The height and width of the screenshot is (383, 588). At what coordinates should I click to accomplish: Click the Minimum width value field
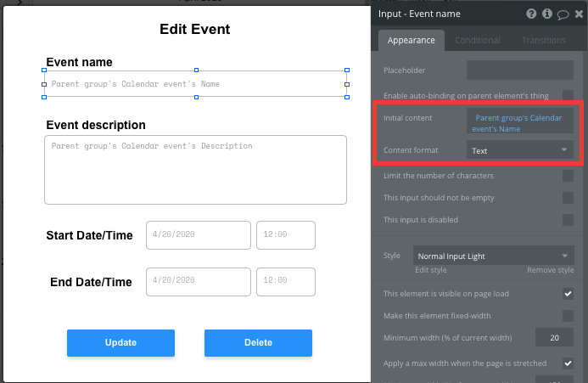click(x=554, y=337)
